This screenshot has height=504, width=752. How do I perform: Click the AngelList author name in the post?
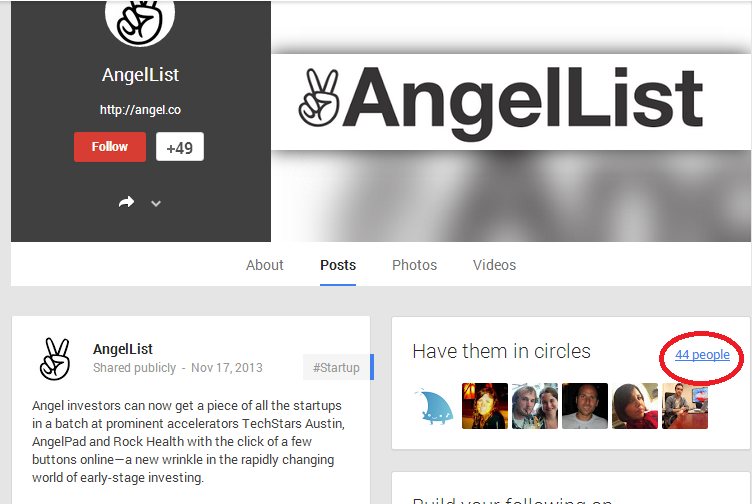coord(123,349)
